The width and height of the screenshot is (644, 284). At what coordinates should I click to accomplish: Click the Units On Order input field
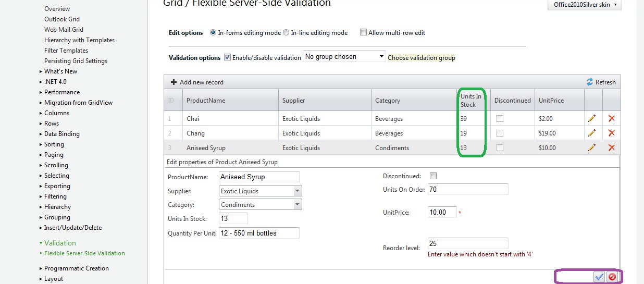[x=467, y=189]
